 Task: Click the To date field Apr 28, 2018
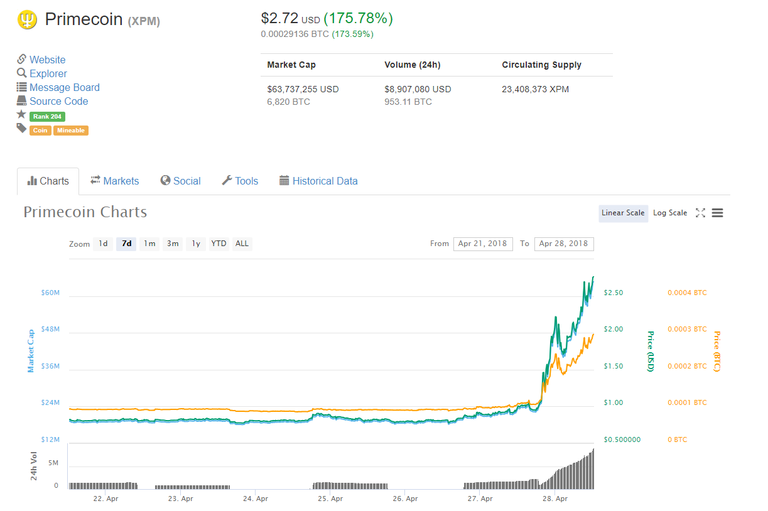pyautogui.click(x=564, y=243)
